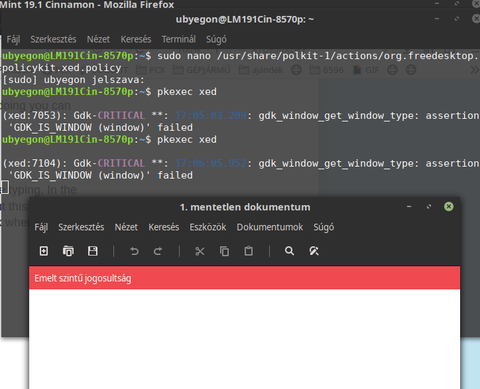The image size is (480, 389).
Task: Open the Terminál menu in the terminal
Action: (x=179, y=39)
